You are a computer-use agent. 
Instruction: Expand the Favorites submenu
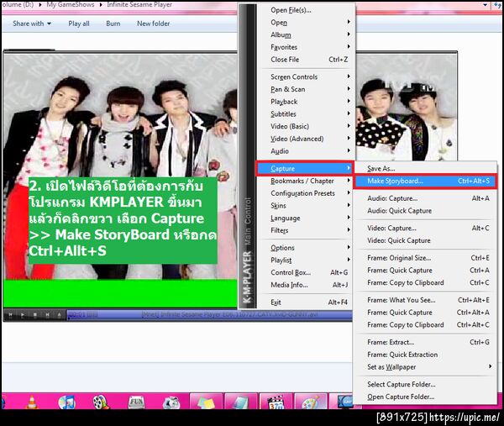[x=306, y=47]
